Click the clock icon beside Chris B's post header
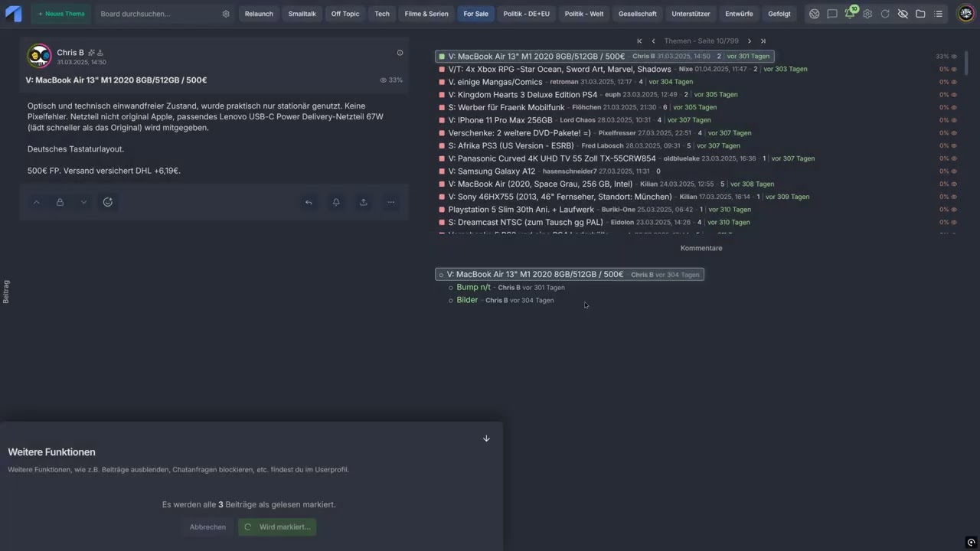The height and width of the screenshot is (551, 980). point(400,53)
